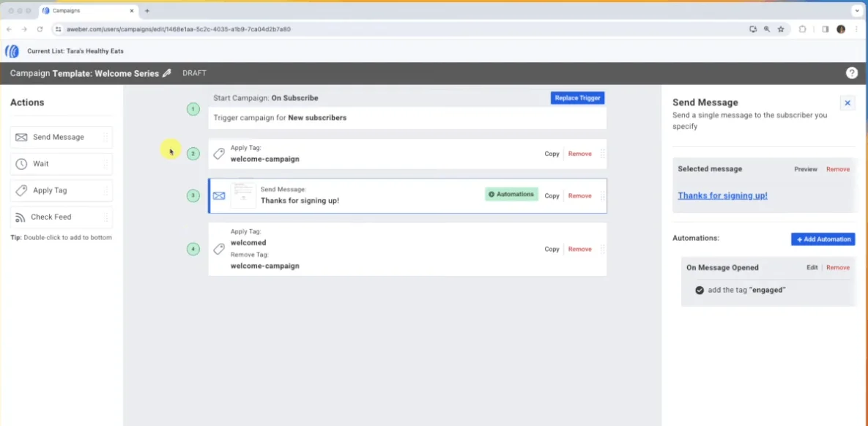Remove the welcomed tag step

(579, 249)
